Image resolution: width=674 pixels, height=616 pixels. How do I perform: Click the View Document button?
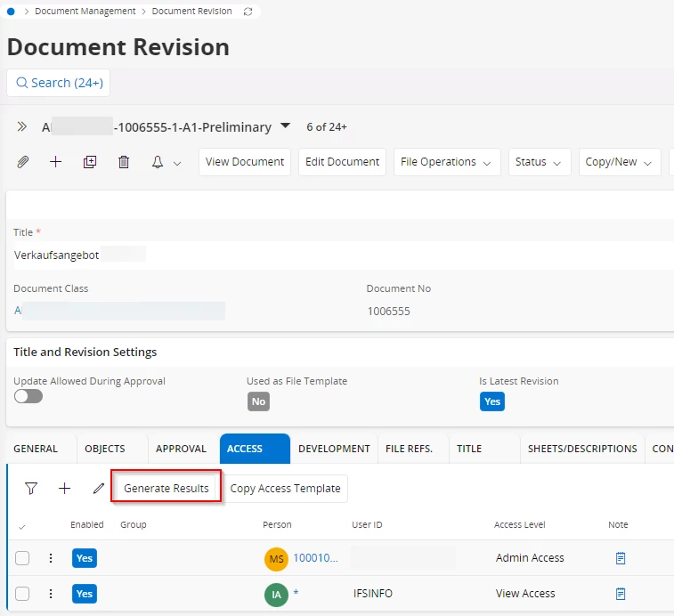(244, 162)
